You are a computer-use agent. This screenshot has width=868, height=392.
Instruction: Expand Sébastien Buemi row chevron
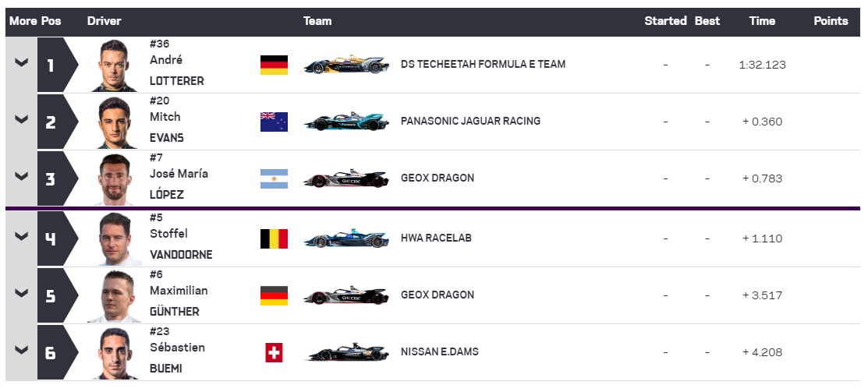(x=22, y=351)
